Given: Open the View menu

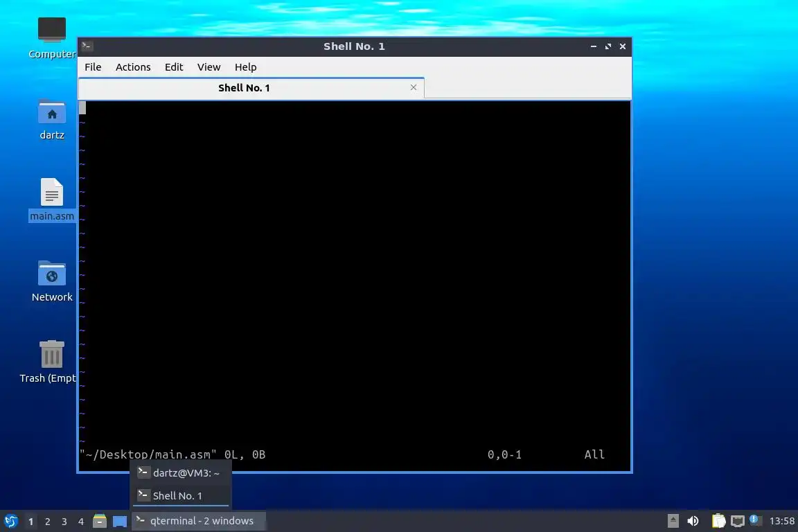Looking at the screenshot, I should coord(209,67).
